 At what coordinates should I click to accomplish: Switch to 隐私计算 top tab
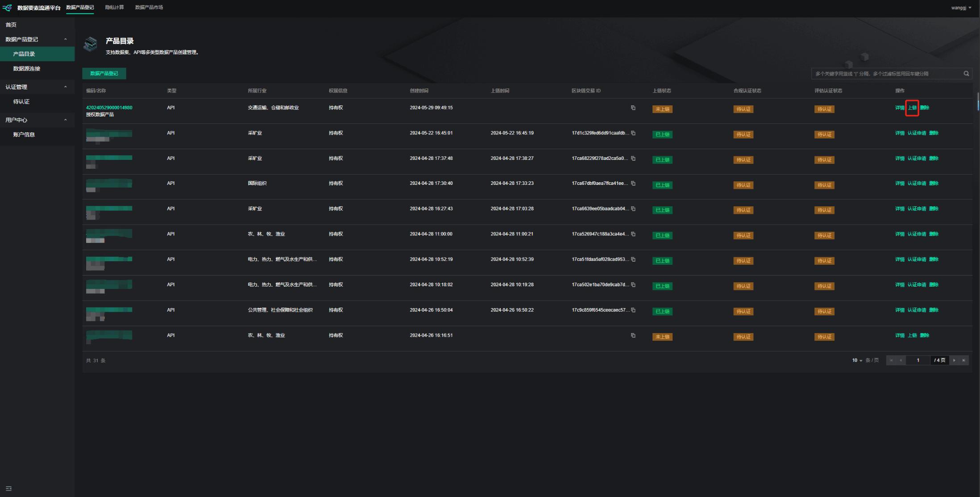[x=114, y=8]
